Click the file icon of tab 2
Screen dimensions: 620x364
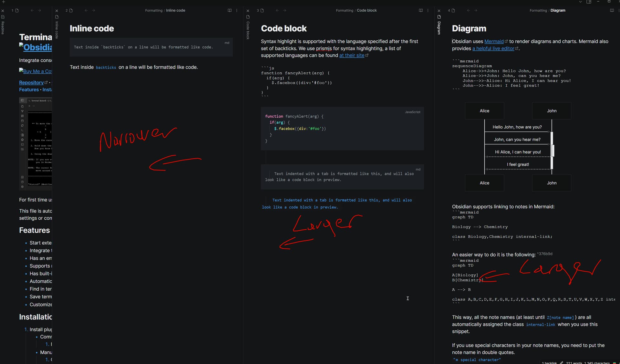coord(71,10)
